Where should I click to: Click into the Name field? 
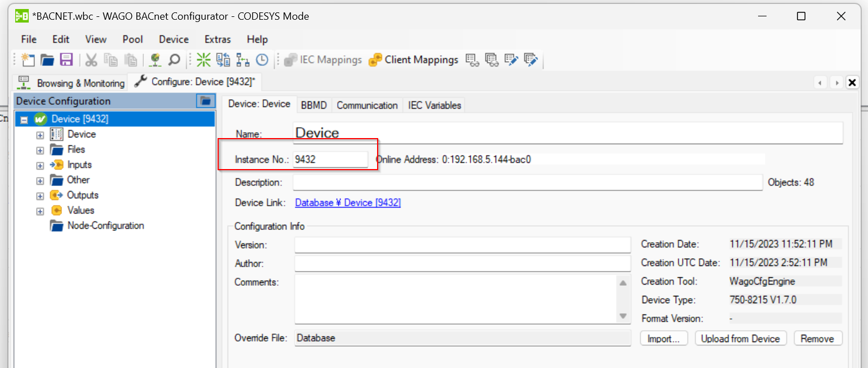pos(568,133)
